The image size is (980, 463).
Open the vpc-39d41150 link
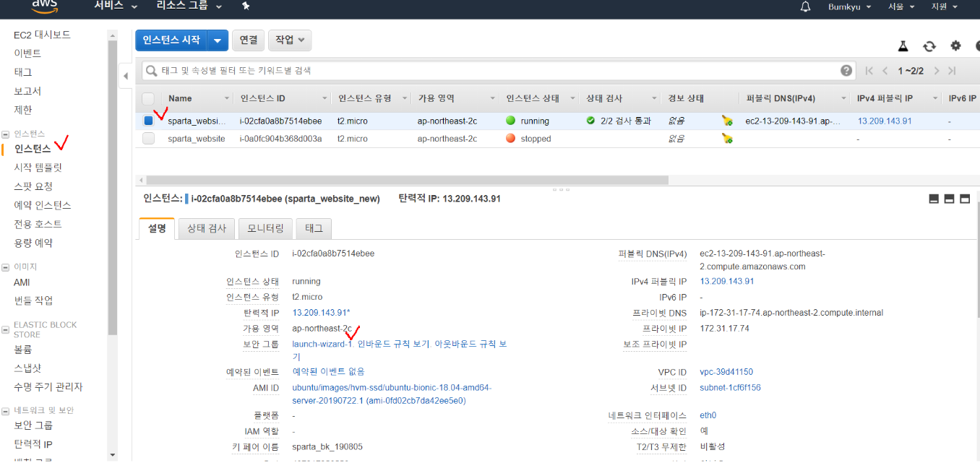(726, 372)
